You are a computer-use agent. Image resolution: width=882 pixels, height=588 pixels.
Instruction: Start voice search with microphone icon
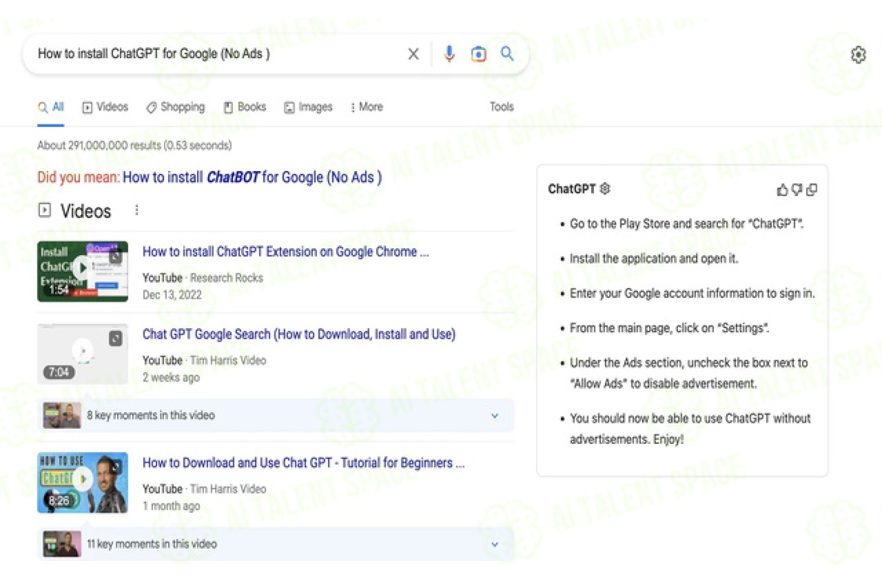[449, 54]
